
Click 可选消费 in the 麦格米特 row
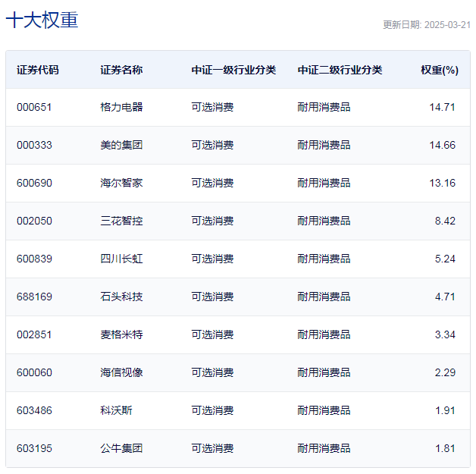click(212, 334)
